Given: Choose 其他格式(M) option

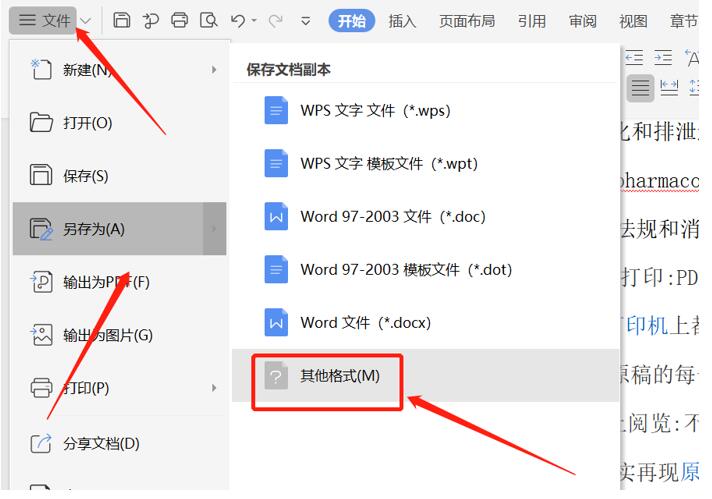Looking at the screenshot, I should point(425,375).
